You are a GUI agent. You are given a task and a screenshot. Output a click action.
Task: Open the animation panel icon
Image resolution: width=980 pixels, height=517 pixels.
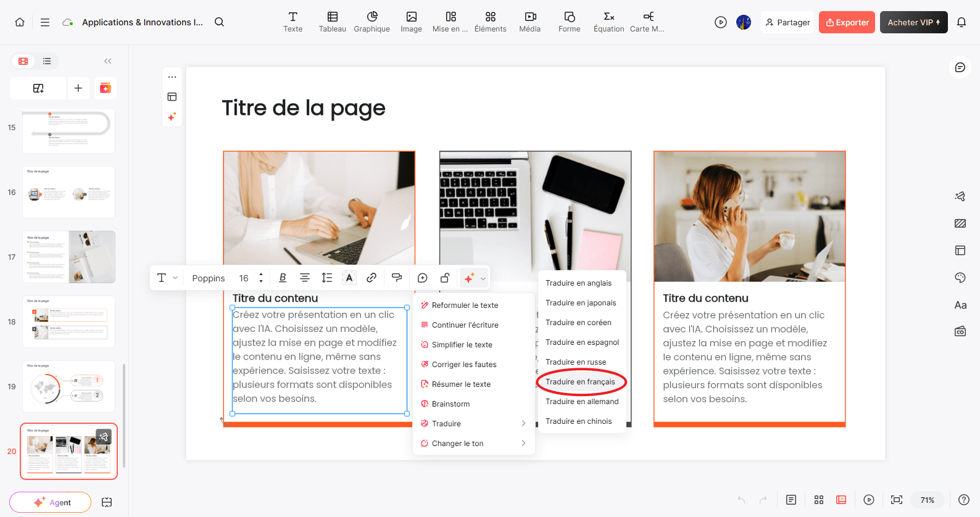(960, 196)
